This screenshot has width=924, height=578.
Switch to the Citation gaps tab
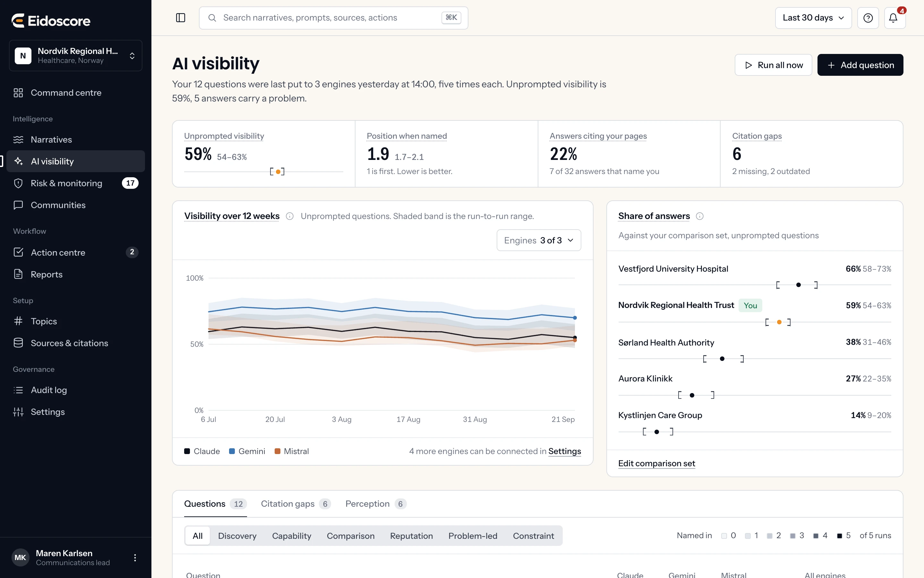296,504
